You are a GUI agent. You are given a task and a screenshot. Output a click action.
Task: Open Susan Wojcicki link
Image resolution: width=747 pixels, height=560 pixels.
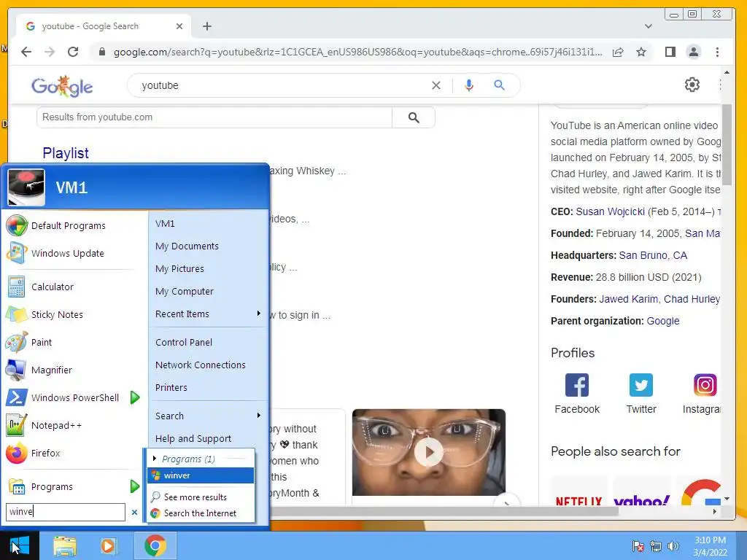click(x=611, y=211)
